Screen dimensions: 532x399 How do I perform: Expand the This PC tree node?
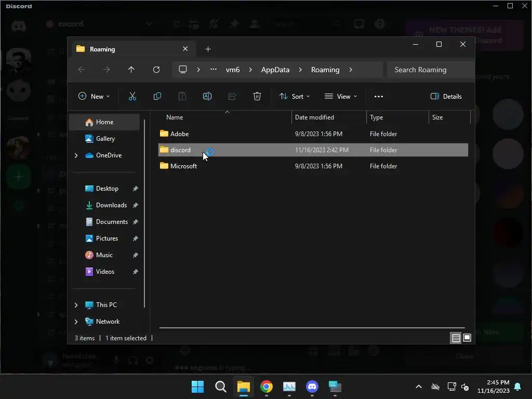pyautogui.click(x=76, y=305)
